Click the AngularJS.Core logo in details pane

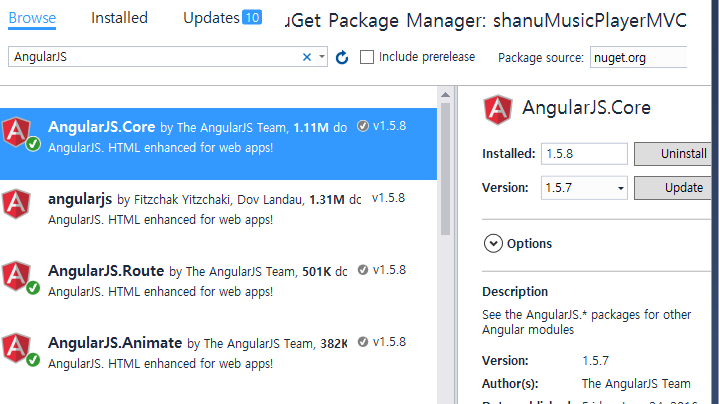click(x=498, y=109)
